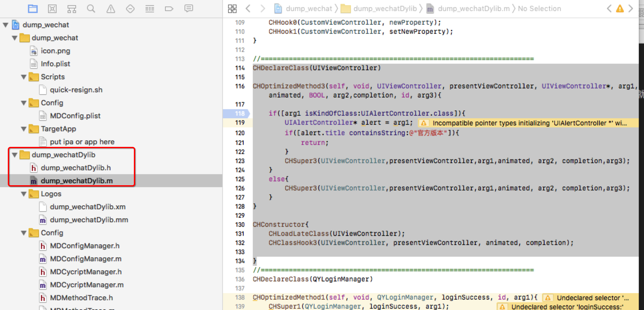Open the Report navigator speech bubble icon
The image size is (644, 310).
click(x=189, y=8)
